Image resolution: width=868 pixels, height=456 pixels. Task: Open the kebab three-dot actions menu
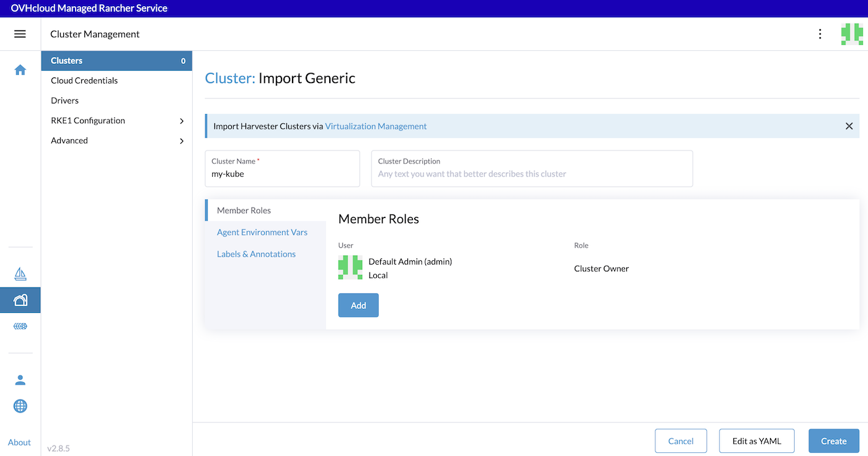coord(820,33)
